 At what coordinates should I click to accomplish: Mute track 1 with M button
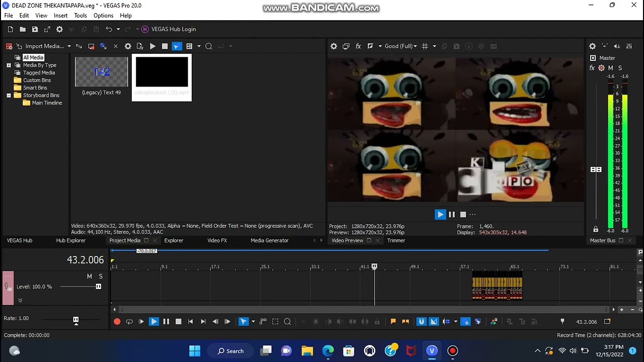(90, 276)
